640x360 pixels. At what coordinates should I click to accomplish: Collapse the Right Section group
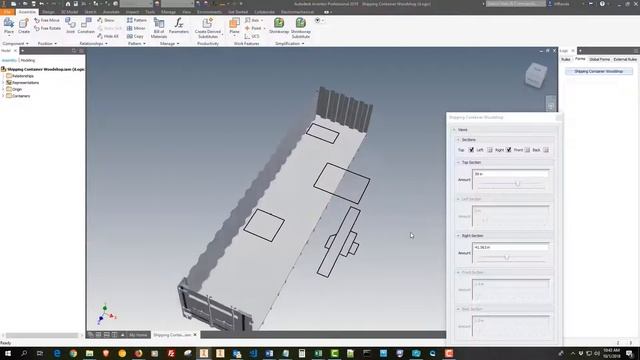[458, 236]
